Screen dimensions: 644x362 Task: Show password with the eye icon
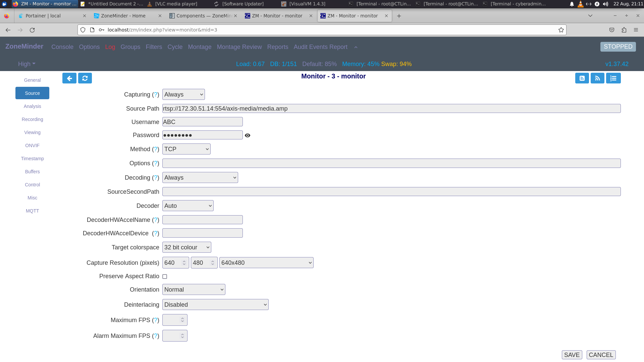coord(248,135)
